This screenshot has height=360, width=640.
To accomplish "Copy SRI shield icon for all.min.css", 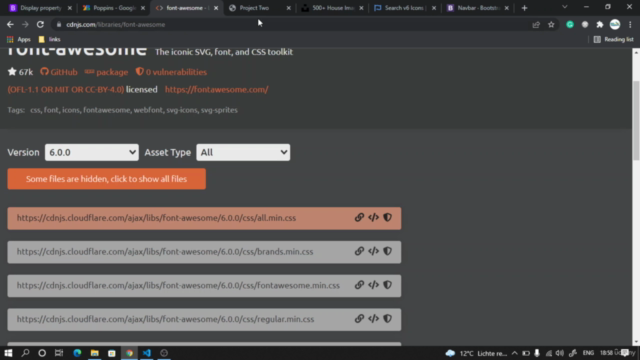I will tap(387, 218).
